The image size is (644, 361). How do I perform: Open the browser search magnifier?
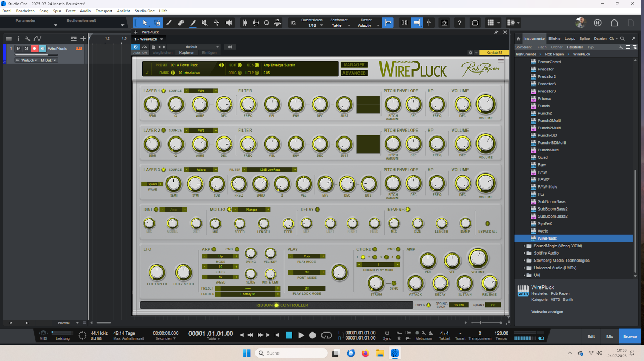[623, 39]
